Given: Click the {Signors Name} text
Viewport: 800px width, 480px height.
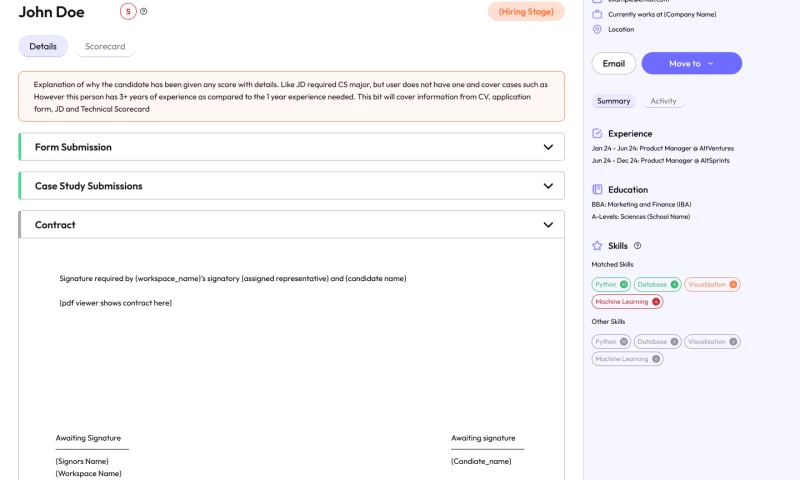Looking at the screenshot, I should 82,461.
